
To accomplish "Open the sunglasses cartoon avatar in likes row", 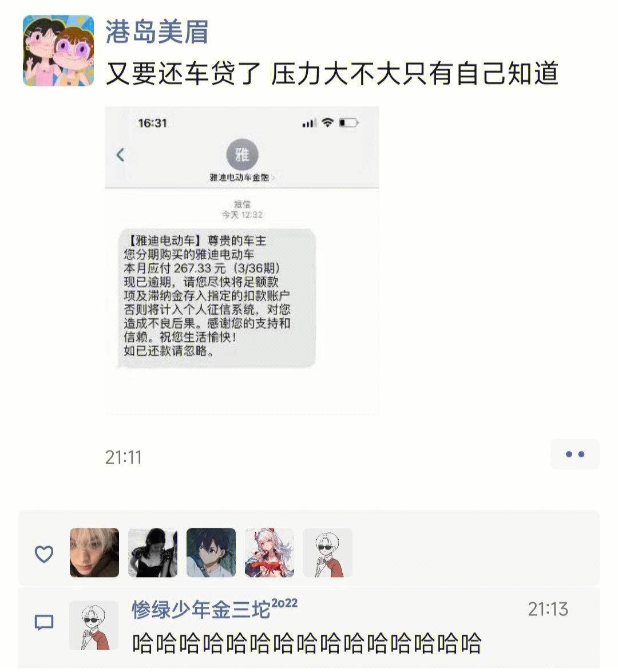I will 328,552.
